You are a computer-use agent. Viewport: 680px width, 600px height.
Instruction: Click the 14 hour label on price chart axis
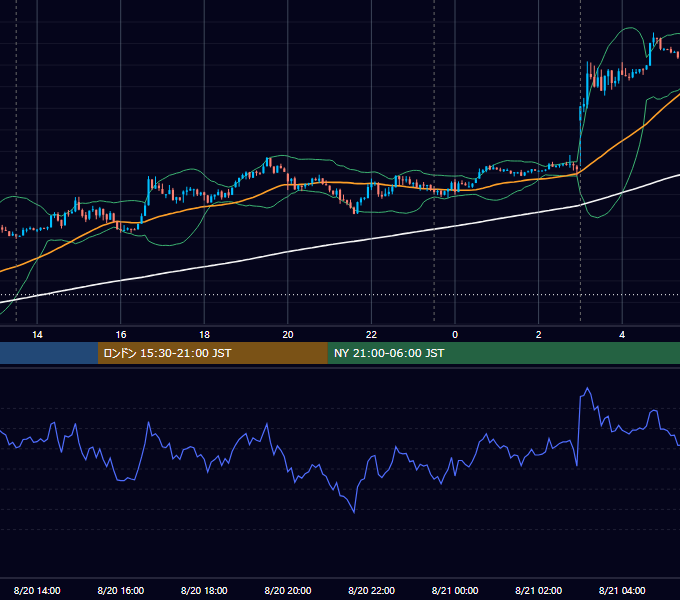pyautogui.click(x=37, y=335)
